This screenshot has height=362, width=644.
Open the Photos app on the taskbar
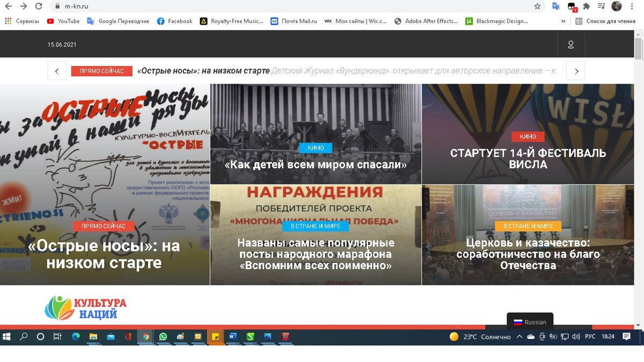[268, 337]
